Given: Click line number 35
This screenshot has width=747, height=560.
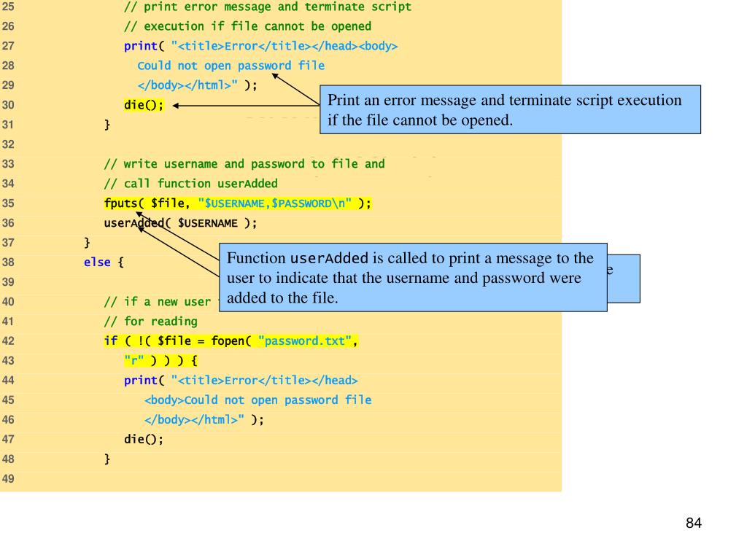Looking at the screenshot, I should (8, 203).
